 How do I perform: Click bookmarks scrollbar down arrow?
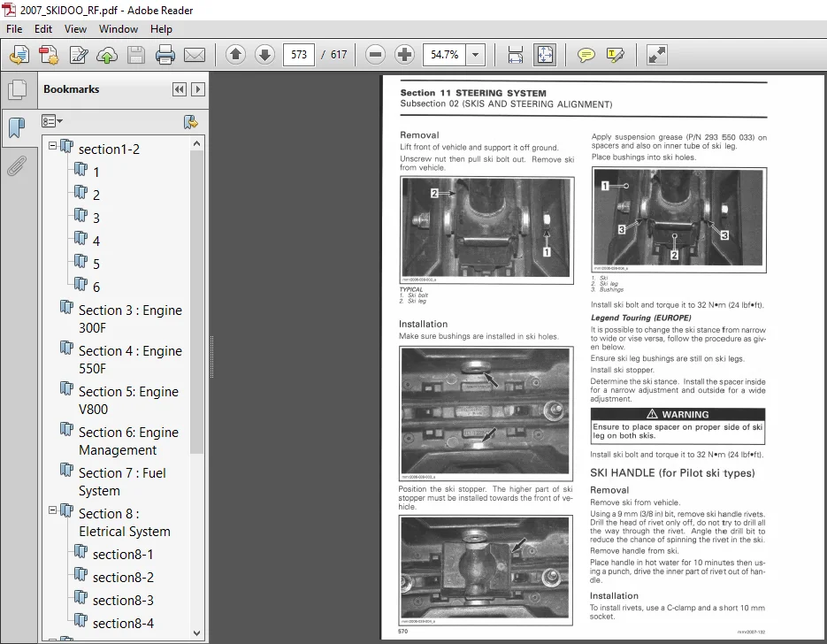point(196,632)
